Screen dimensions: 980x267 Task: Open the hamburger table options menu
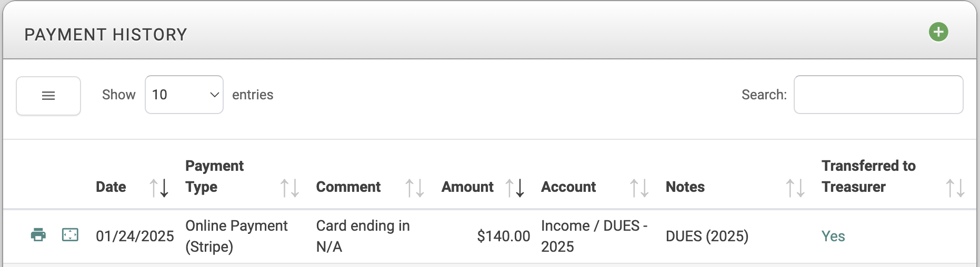[x=48, y=96]
